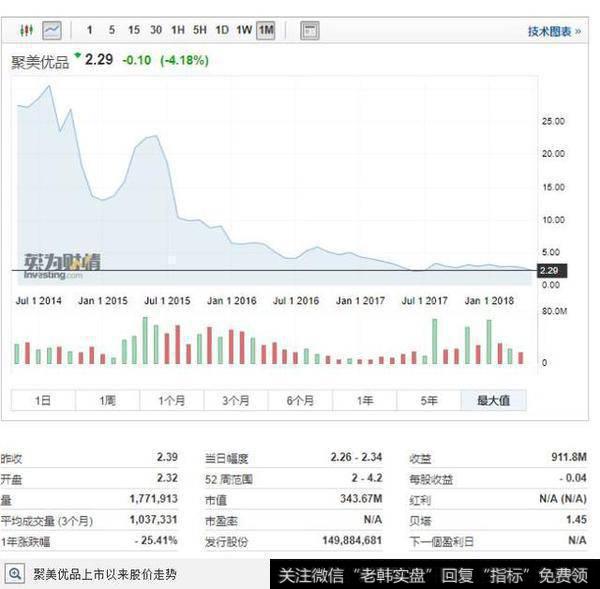Click the current price 2.29 header
Screen dimensions: 600x589
[x=99, y=60]
